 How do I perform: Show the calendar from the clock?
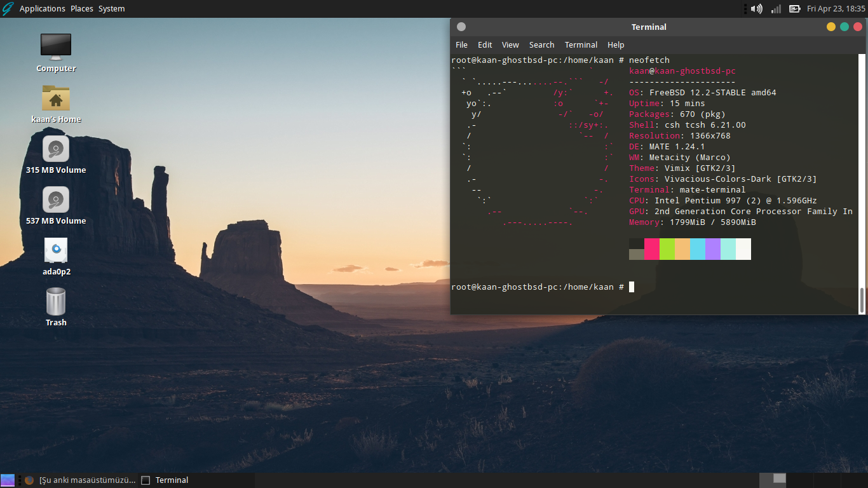pos(836,9)
